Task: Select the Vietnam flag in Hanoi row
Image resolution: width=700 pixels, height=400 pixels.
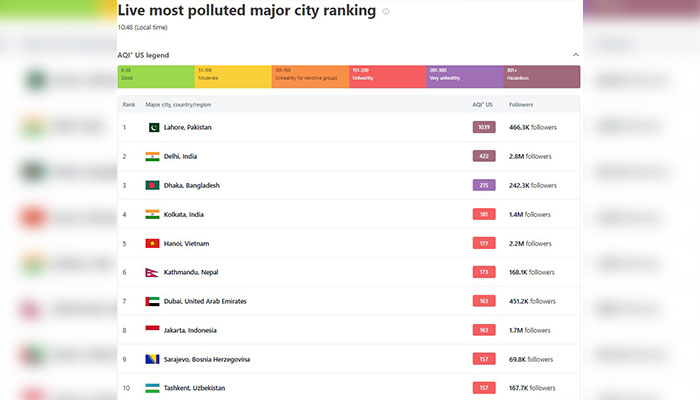Action: click(153, 243)
